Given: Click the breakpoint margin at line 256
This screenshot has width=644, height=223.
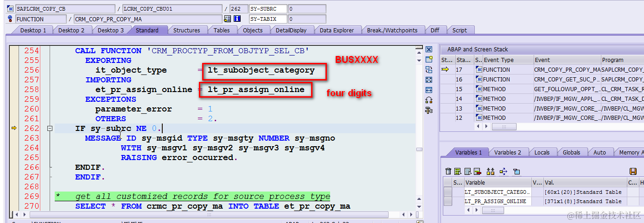Looking at the screenshot, I should point(13,70).
